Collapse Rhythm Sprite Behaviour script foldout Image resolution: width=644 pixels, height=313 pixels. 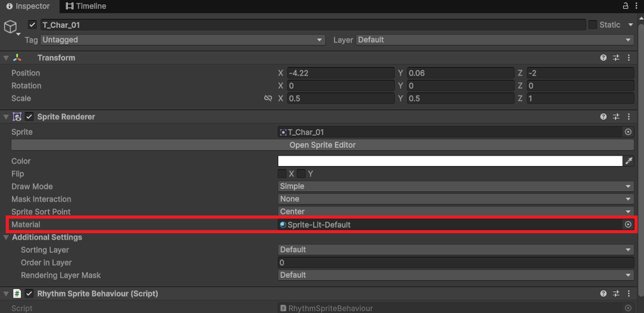pyautogui.click(x=6, y=293)
